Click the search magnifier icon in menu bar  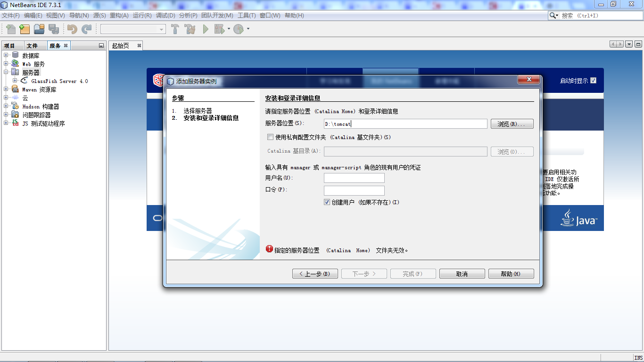click(553, 16)
